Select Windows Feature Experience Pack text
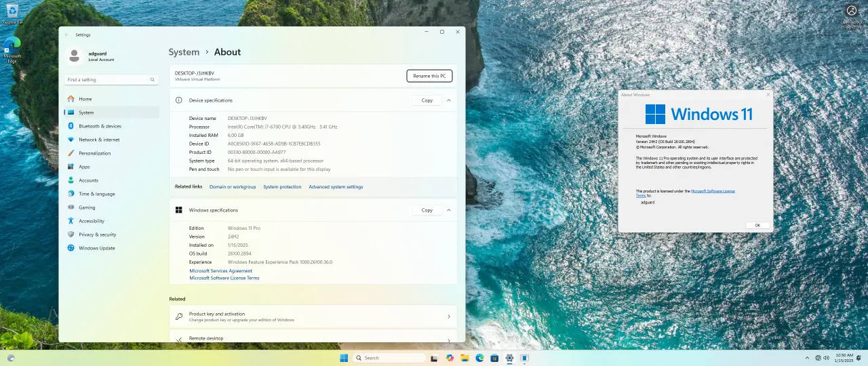Screen dimensions: 868x366 tap(280, 262)
